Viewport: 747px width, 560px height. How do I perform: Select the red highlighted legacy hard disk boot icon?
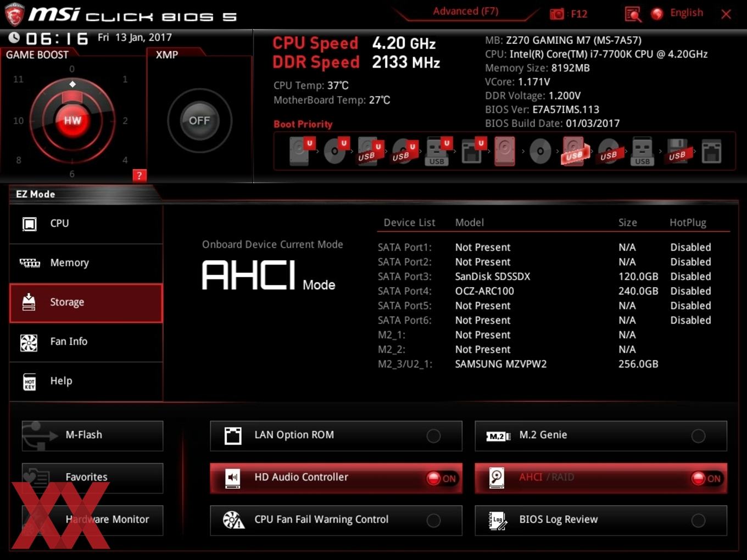point(505,151)
